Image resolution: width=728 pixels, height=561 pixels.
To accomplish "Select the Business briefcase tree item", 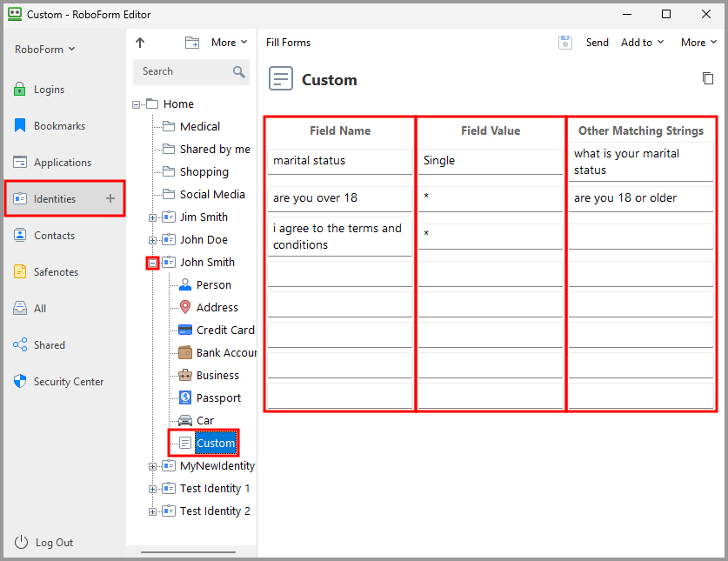I will [x=209, y=375].
